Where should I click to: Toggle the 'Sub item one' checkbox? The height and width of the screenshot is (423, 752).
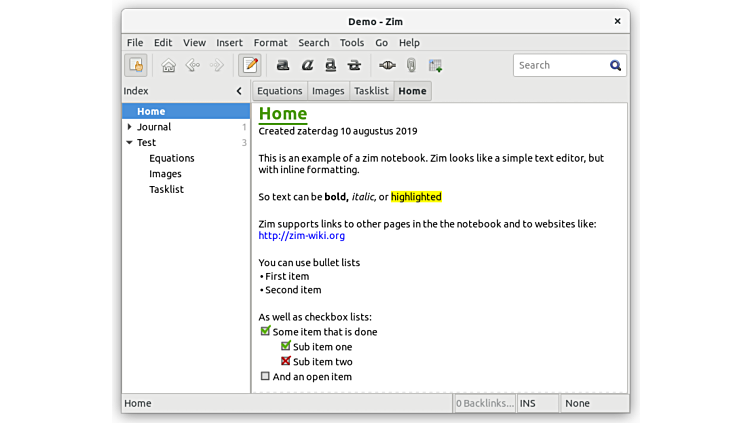(286, 346)
